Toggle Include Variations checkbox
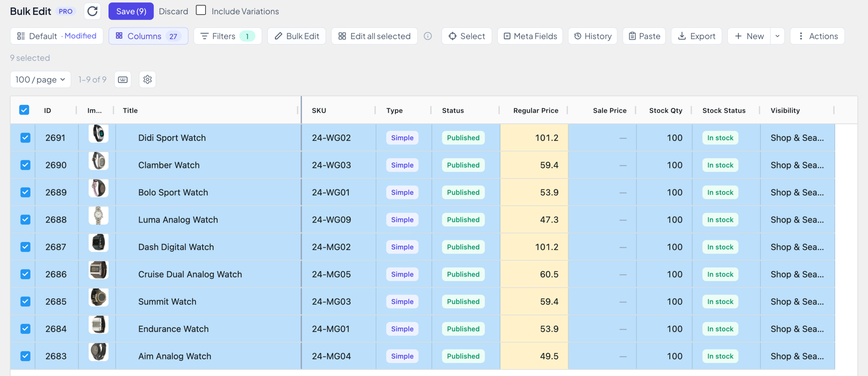 (x=201, y=10)
